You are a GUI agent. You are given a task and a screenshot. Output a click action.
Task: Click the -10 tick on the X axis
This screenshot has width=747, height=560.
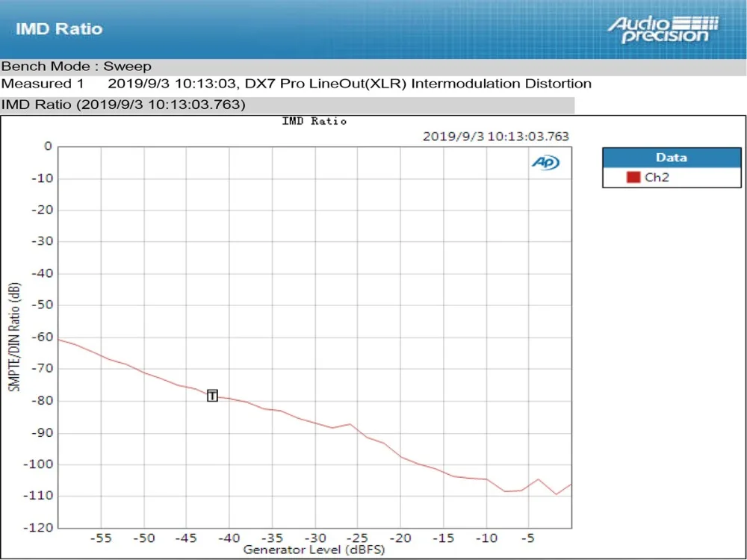pos(486,538)
